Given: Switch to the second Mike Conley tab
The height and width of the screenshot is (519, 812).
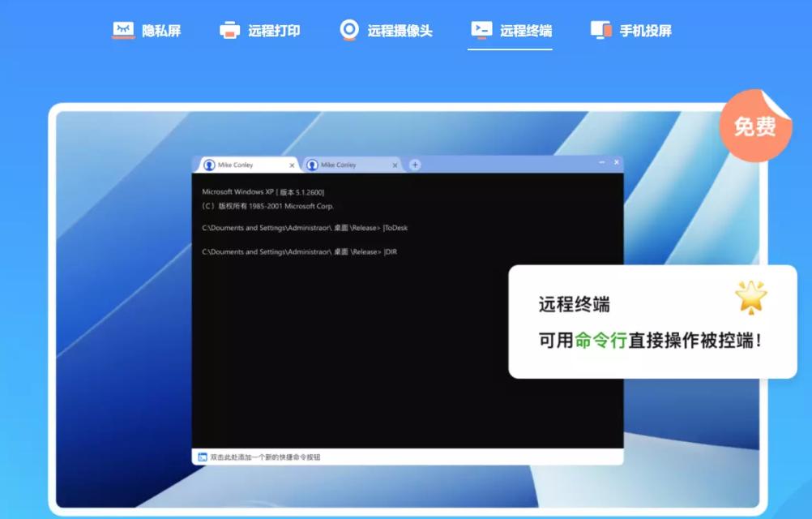Looking at the screenshot, I should click(x=340, y=165).
